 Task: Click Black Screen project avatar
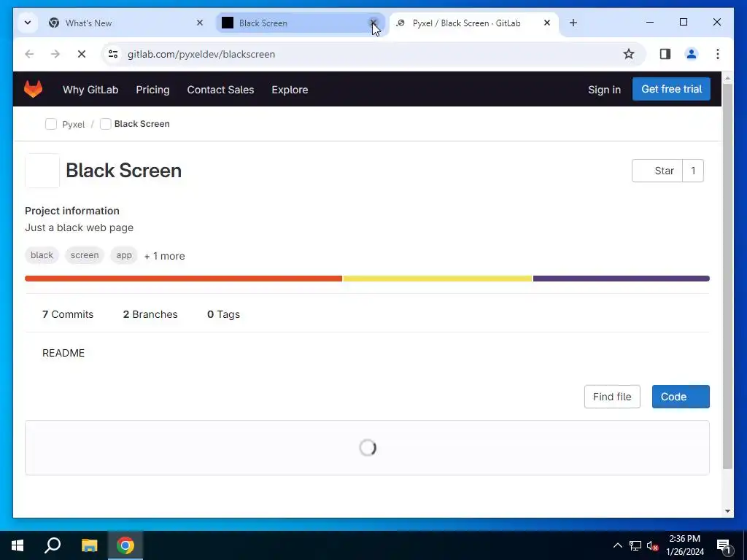42,171
